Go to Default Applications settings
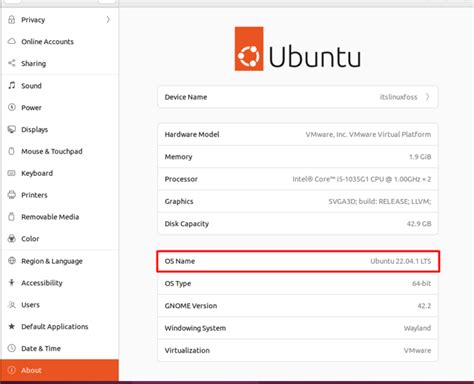The width and height of the screenshot is (474, 384). coord(59,326)
